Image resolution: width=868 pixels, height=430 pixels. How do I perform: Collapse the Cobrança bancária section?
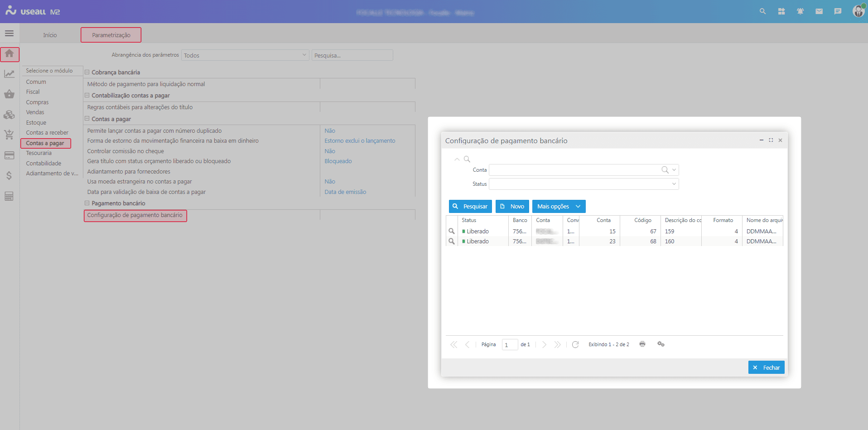(x=87, y=72)
